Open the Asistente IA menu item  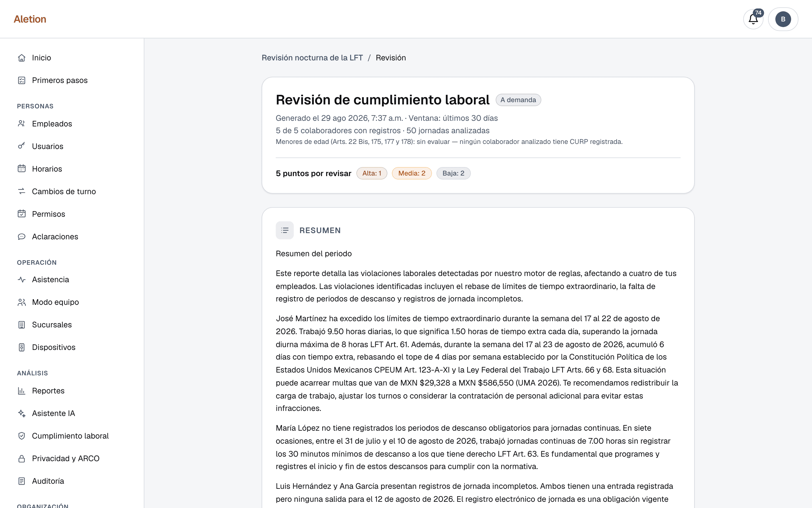click(72, 413)
